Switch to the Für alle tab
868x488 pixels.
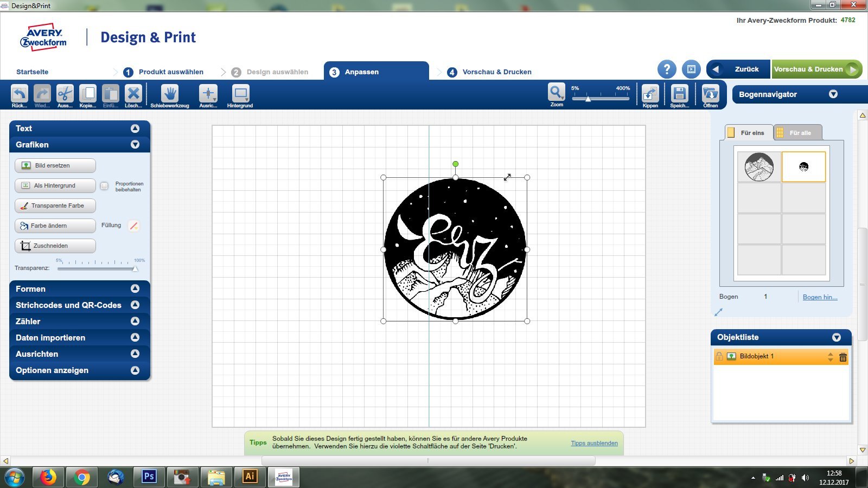(x=797, y=132)
